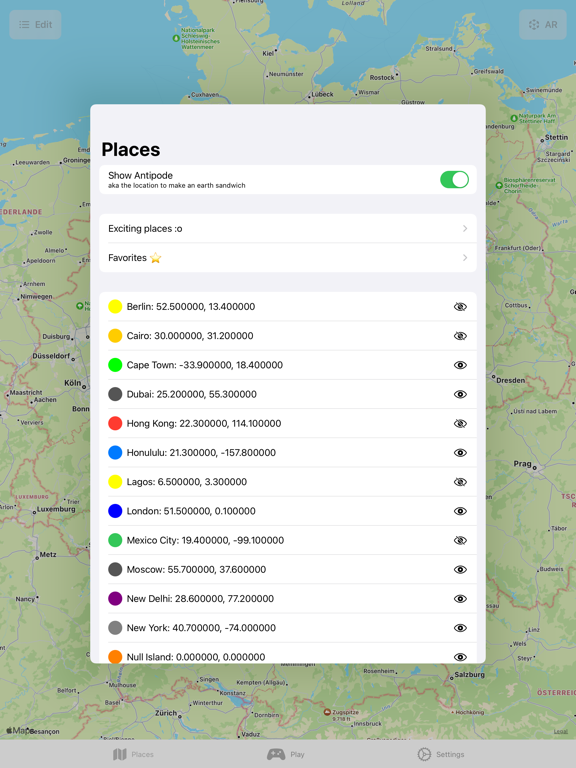Select Moscow: 55.700000, 37.600000 row
Viewport: 576px width, 768px height.
point(288,570)
